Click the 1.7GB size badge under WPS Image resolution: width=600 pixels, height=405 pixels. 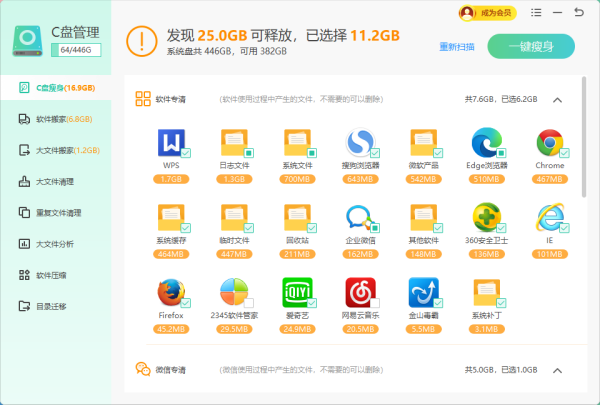click(x=171, y=179)
